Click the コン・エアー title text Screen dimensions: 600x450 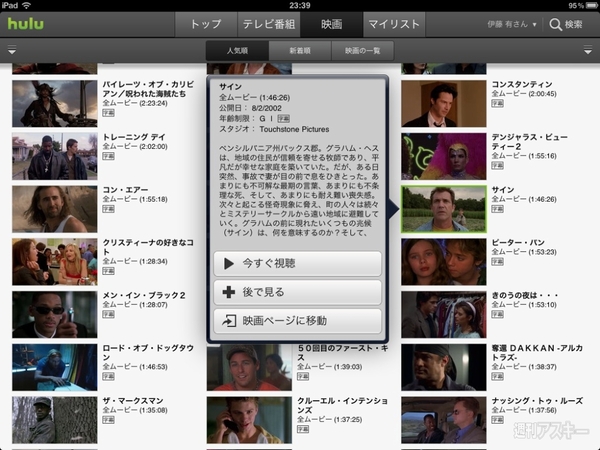(125, 190)
